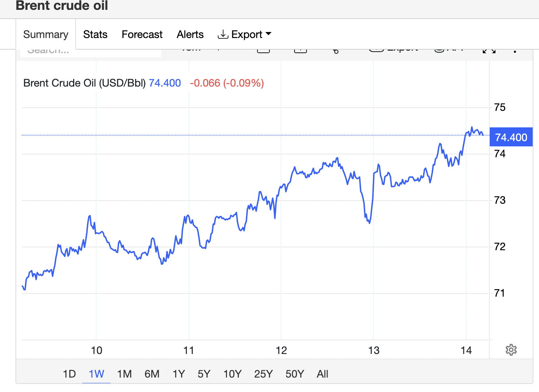Click the red -0.066 (-0.09%) change value
The image size is (539, 392).
pos(227,83)
